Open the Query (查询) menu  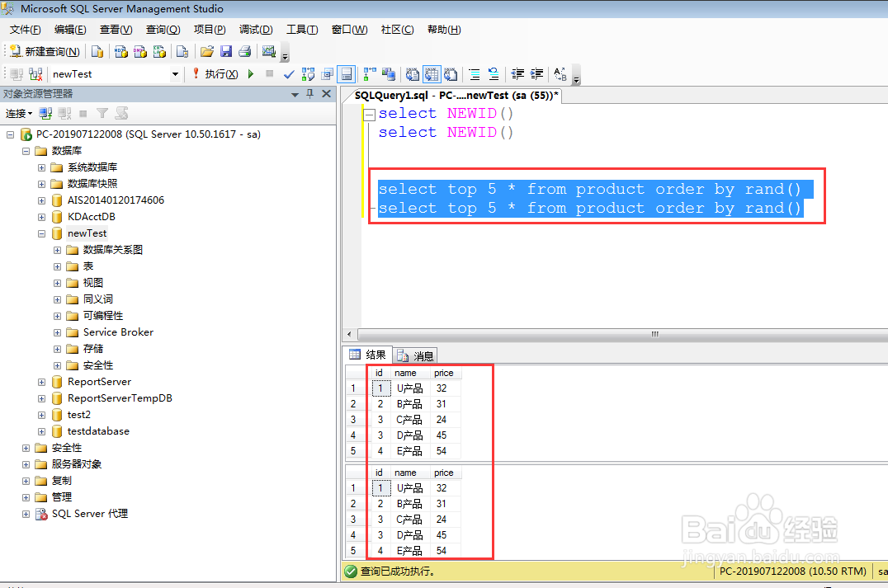[x=163, y=30]
